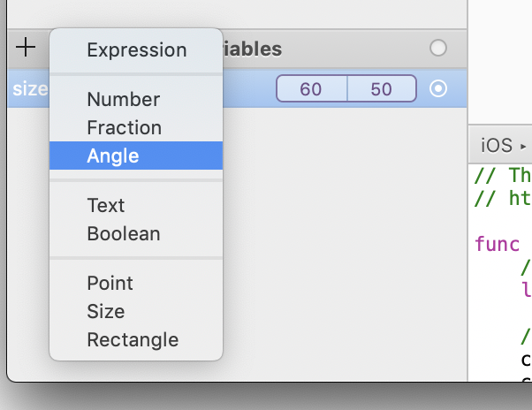Select Number variable type

pos(123,100)
